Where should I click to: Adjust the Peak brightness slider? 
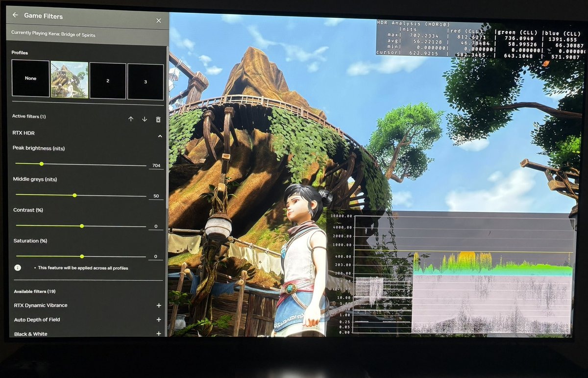[x=81, y=165]
